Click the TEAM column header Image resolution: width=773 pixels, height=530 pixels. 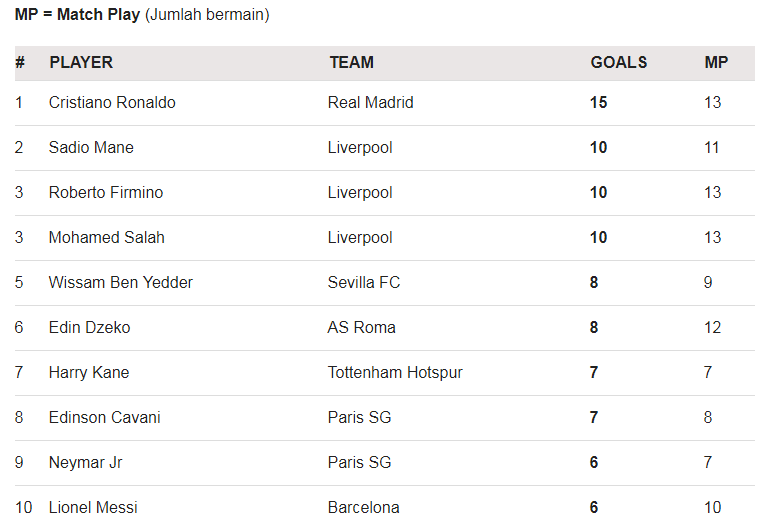pos(351,62)
